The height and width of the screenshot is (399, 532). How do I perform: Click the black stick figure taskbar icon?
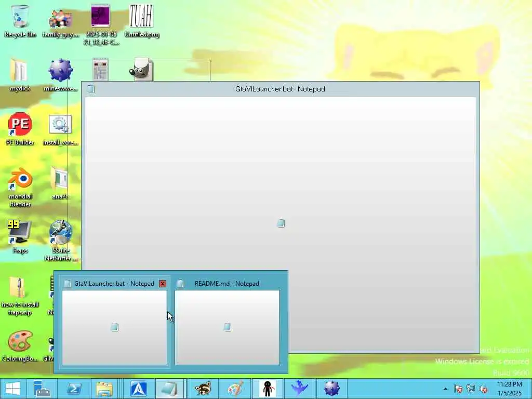tap(268, 389)
